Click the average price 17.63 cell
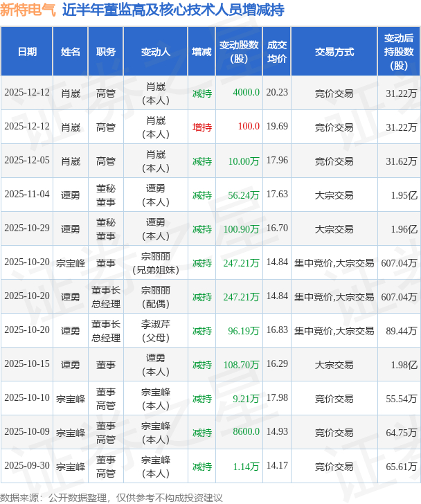421x504 pixels. pos(277,195)
